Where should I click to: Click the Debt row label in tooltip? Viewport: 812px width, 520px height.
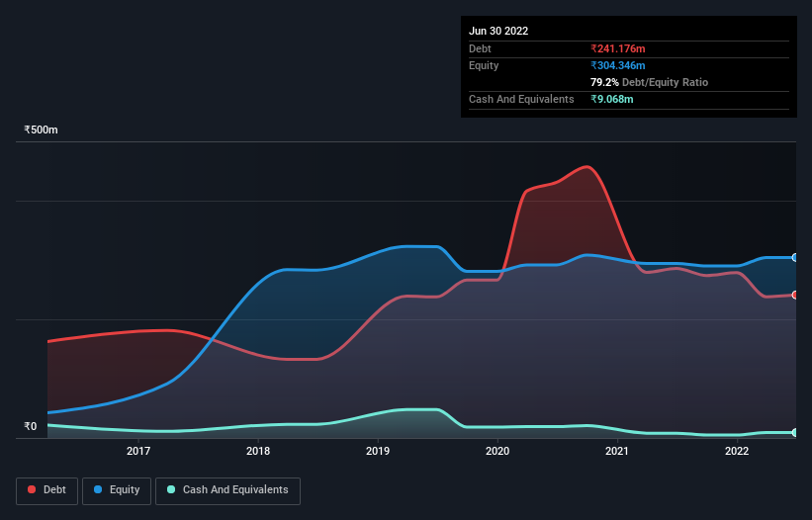pos(480,48)
